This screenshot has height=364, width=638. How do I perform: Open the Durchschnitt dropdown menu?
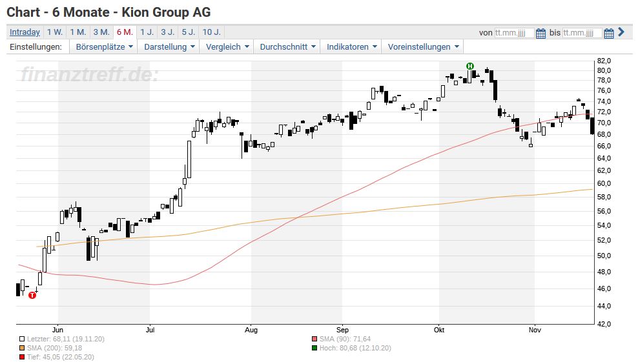287,46
